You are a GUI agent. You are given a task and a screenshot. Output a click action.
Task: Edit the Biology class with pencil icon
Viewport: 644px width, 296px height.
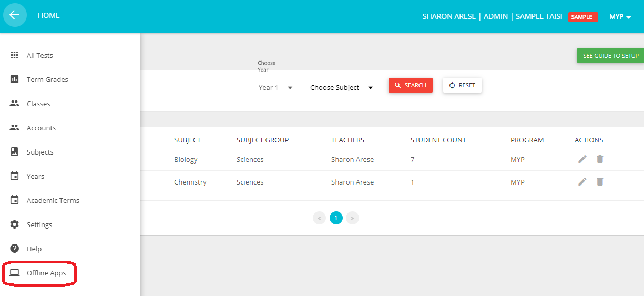coord(582,159)
